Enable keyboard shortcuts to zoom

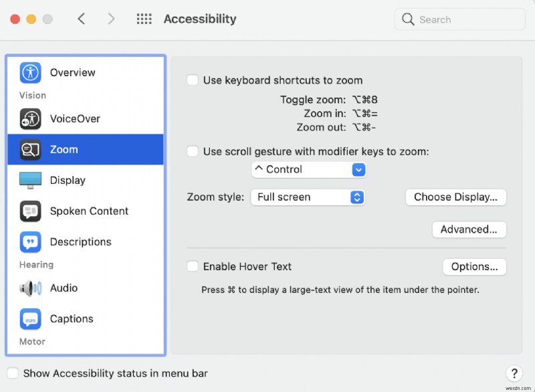click(193, 80)
